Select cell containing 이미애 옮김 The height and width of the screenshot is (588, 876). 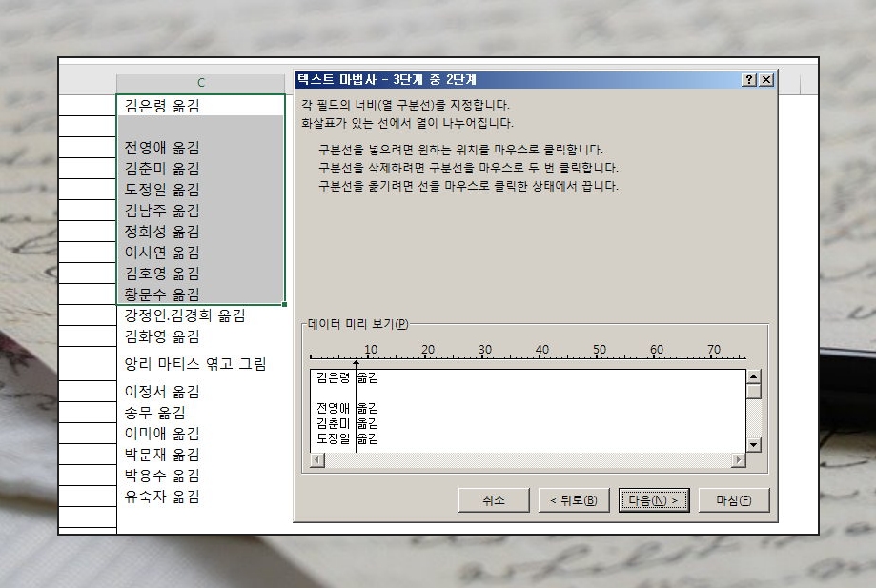200,434
